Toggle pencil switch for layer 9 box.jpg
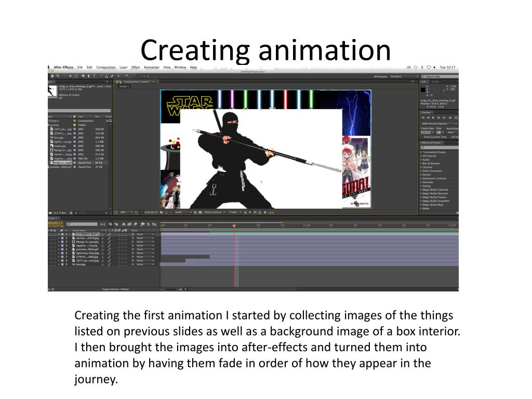The width and height of the screenshot is (532, 399). [109, 264]
